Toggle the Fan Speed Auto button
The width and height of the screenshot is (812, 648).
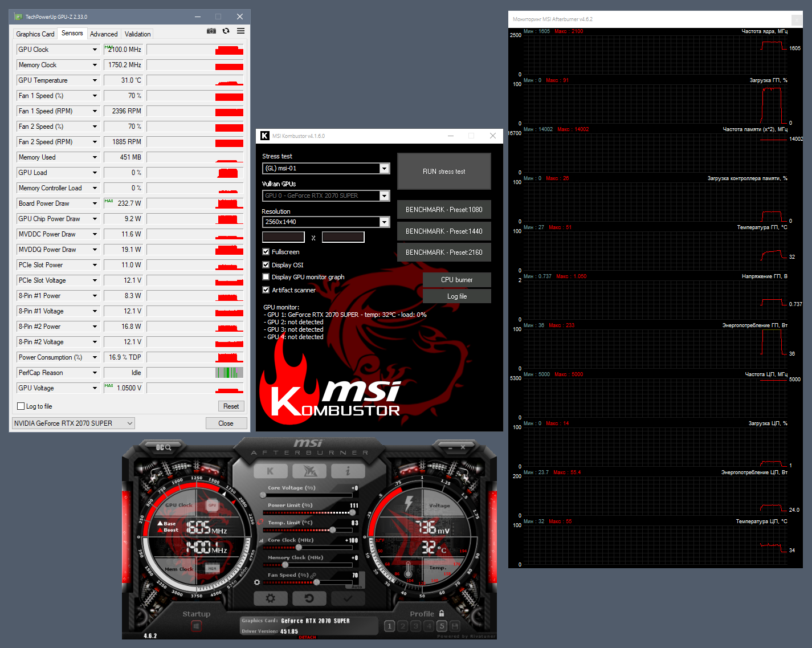[357, 586]
